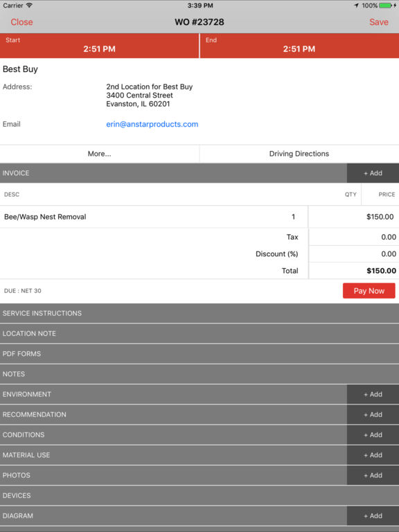The image size is (399, 532).
Task: Open the Devices section
Action: (x=199, y=495)
